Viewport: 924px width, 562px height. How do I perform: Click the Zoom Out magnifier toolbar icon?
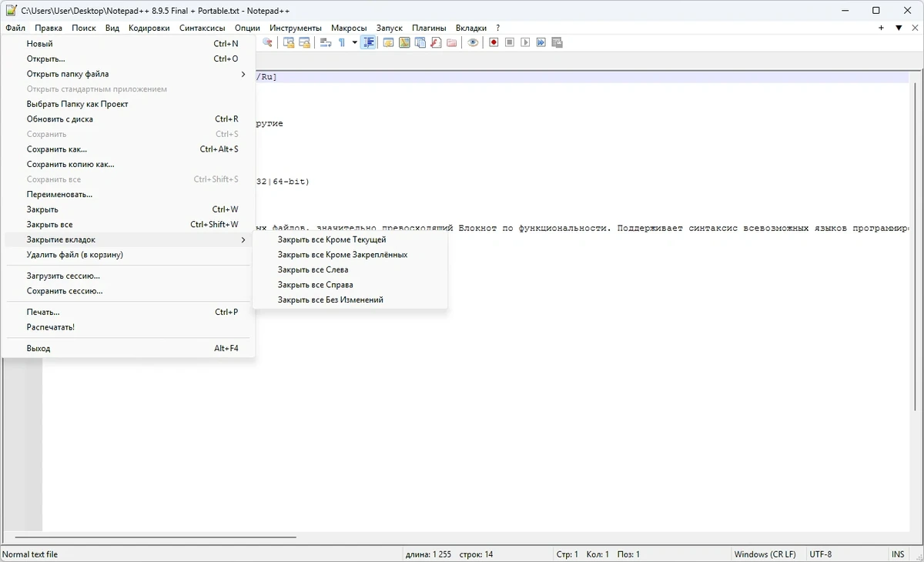tap(267, 42)
